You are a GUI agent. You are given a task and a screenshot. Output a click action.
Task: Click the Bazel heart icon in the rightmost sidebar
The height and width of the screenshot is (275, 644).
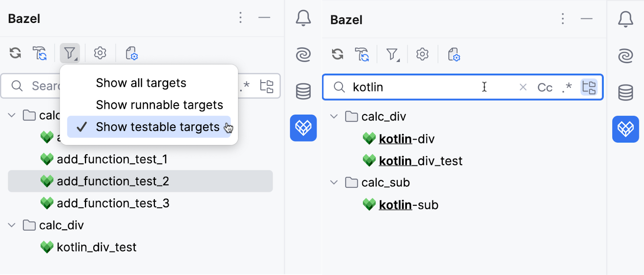click(625, 129)
